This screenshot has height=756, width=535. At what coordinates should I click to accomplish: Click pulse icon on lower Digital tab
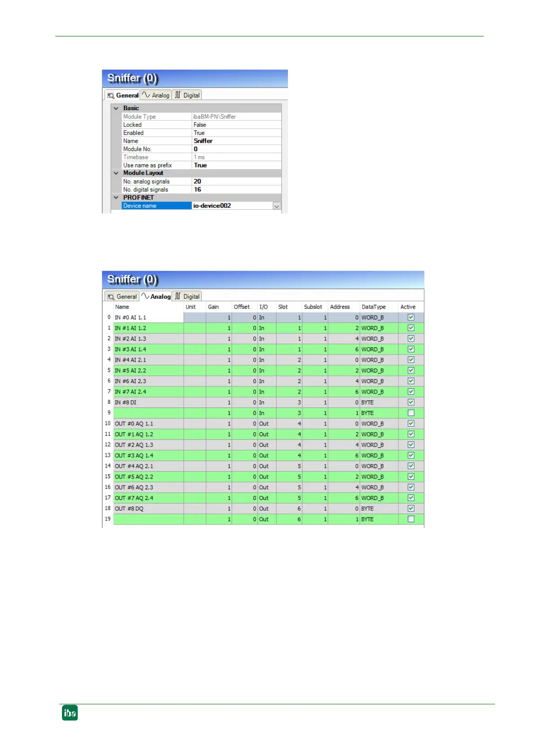pos(177,296)
